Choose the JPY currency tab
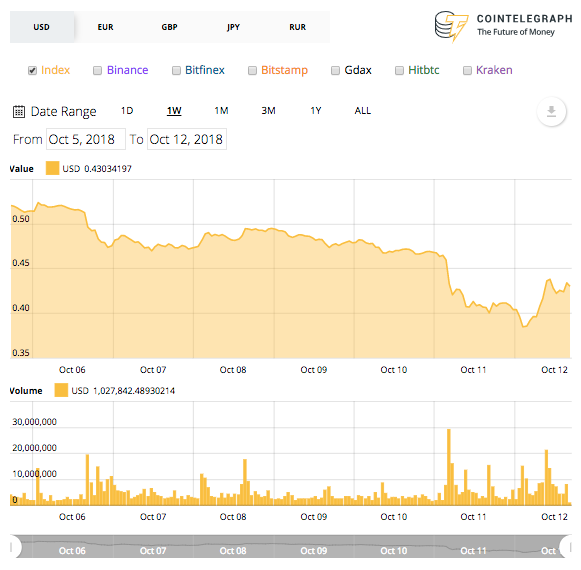 [233, 27]
